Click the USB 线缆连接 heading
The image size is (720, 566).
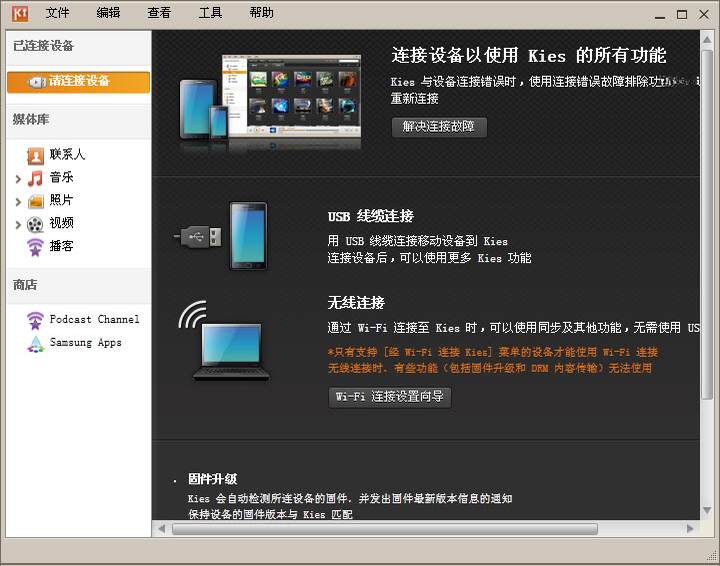371,216
